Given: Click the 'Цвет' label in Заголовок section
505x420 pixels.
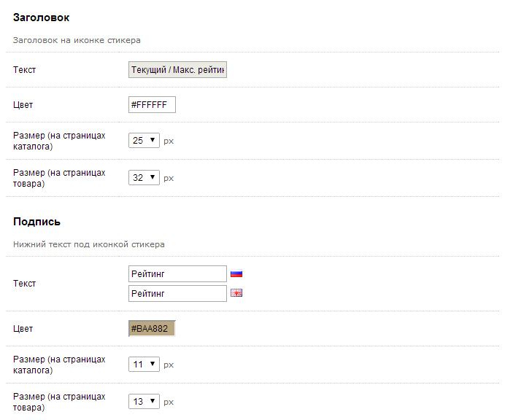Looking at the screenshot, I should (x=23, y=105).
